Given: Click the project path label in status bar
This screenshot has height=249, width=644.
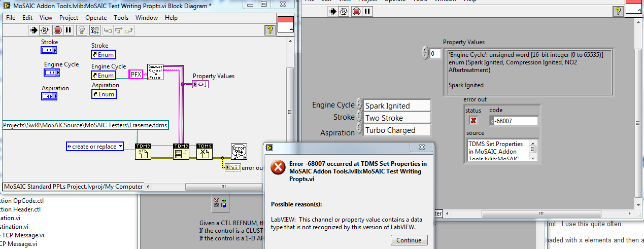Looking at the screenshot, I should pos(73,186).
